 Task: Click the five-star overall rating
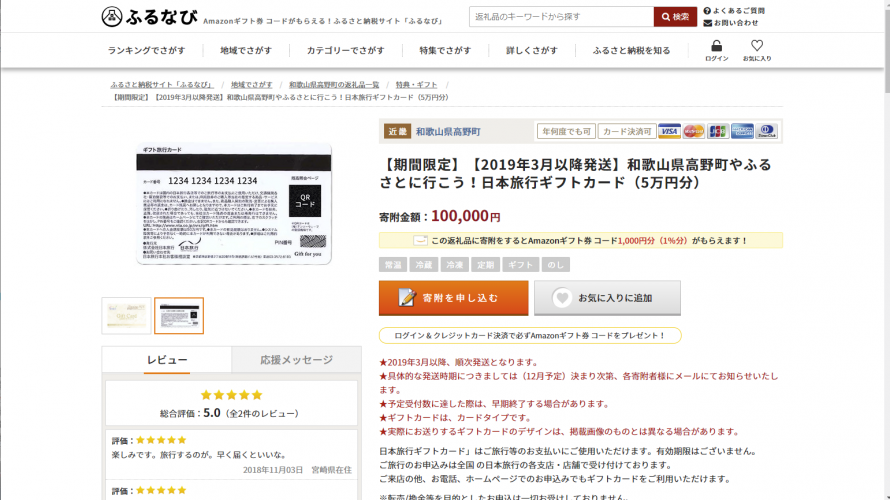click(x=232, y=395)
